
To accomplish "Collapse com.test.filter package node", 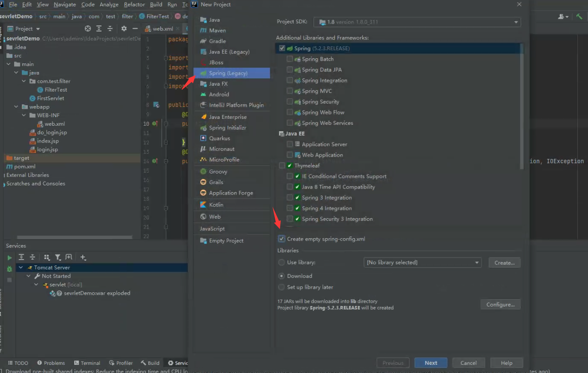I will pyautogui.click(x=24, y=81).
